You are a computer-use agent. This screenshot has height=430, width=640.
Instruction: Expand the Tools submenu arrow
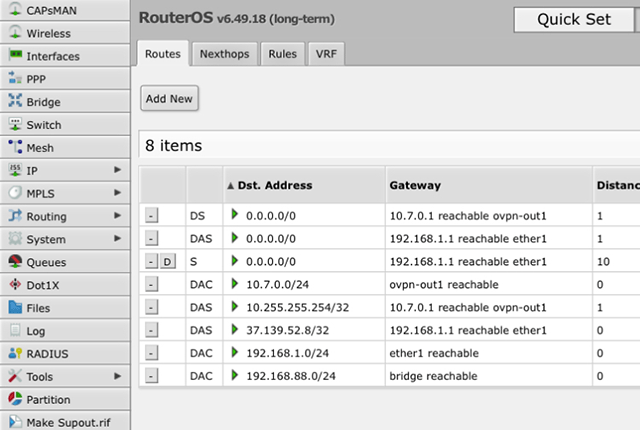(x=118, y=376)
